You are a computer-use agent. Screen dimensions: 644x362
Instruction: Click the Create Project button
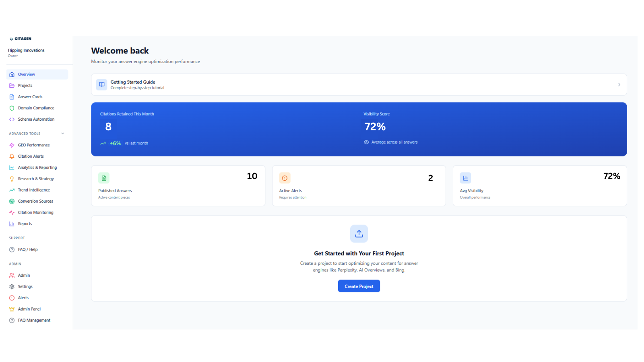pyautogui.click(x=359, y=286)
